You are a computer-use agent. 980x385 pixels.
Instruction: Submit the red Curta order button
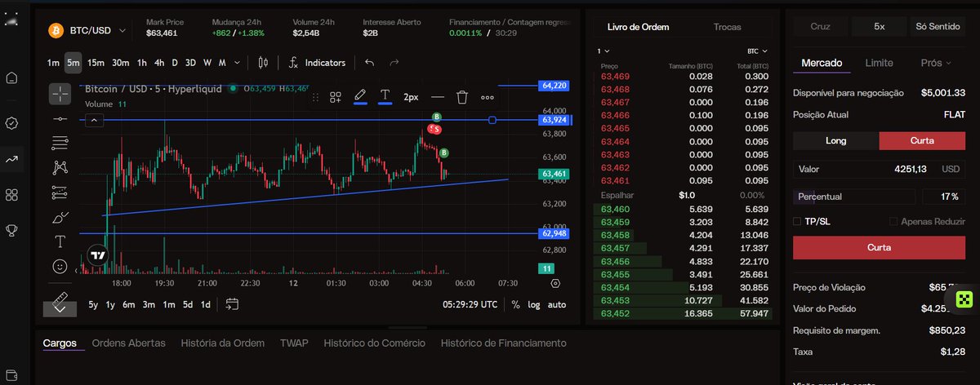tap(879, 247)
